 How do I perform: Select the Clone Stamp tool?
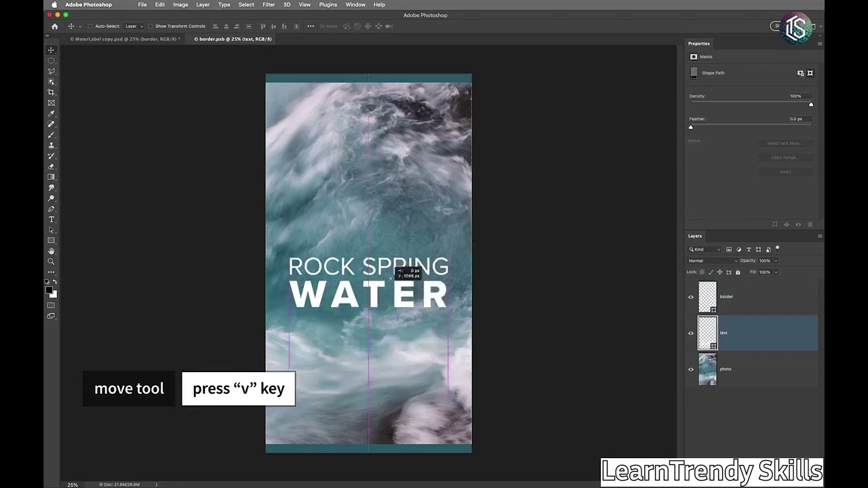[51, 145]
